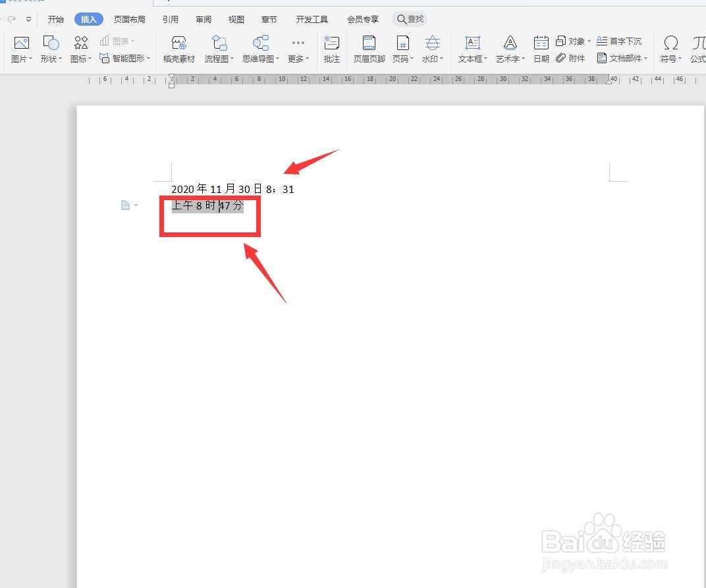Viewport: 706px width, 588px height.
Task: Open the 视图 tab
Action: coord(236,19)
